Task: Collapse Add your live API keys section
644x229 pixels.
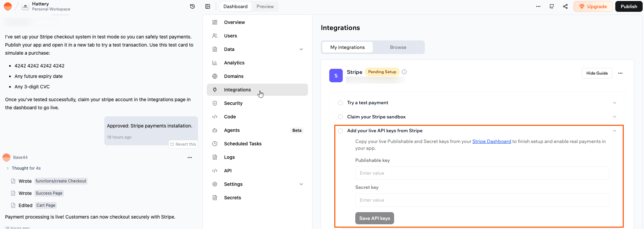Action: (615, 131)
